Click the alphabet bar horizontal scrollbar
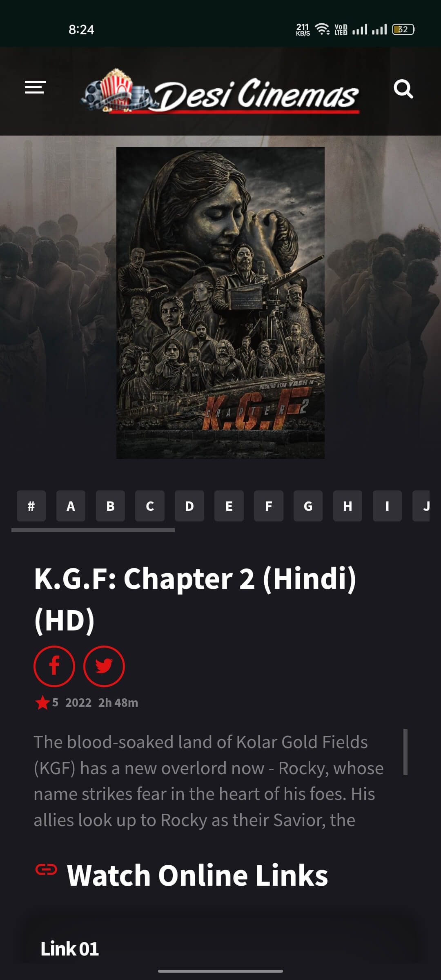Screen dimensions: 441x980 pos(93,530)
